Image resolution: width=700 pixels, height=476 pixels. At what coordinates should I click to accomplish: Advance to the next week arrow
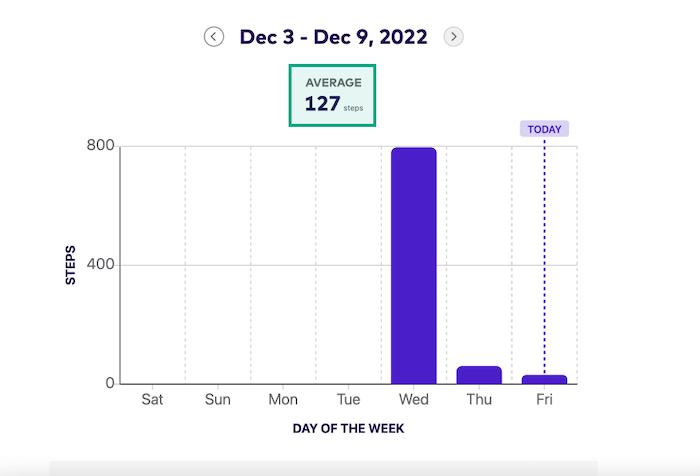click(x=454, y=37)
